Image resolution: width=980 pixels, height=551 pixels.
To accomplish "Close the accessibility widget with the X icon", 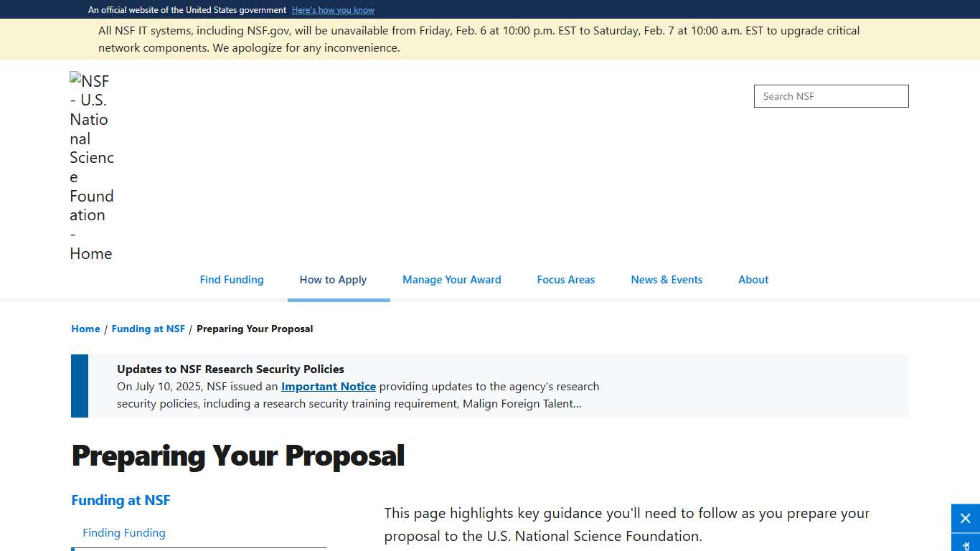I will tap(964, 518).
